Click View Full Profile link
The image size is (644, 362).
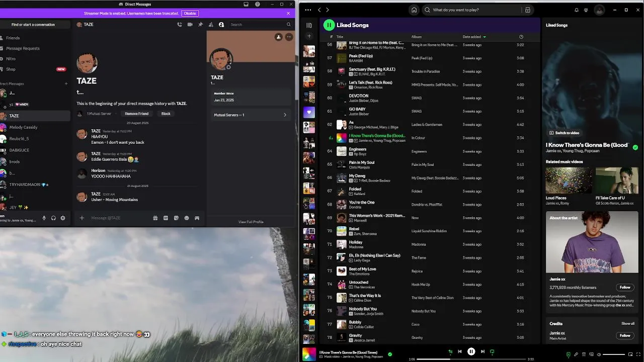(251, 222)
